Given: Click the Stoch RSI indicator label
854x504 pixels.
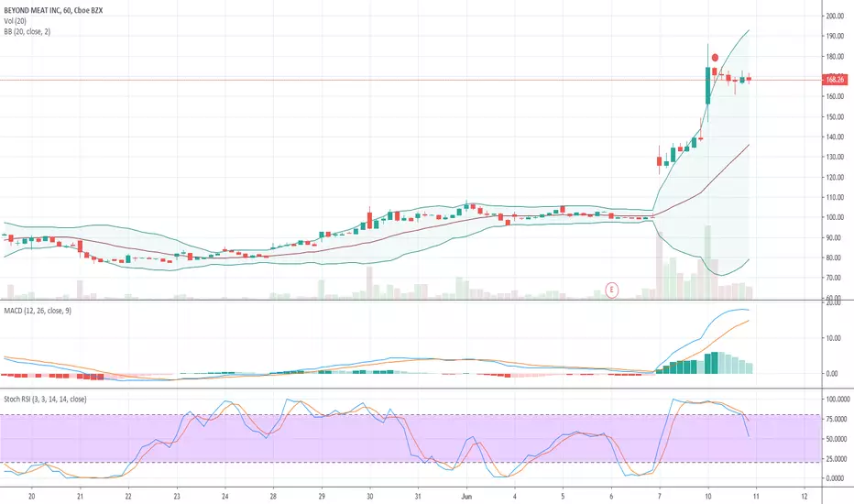Looking at the screenshot, I should 45,400.
